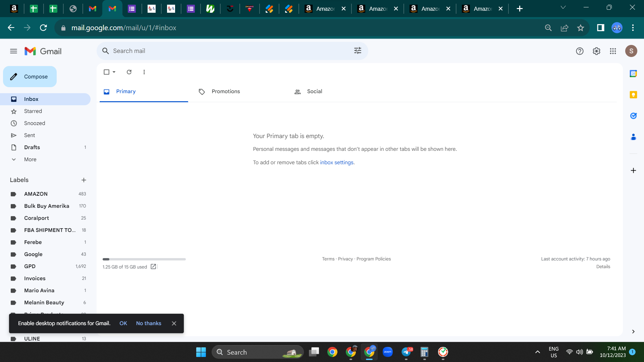Bookmark this page star icon
The image size is (644, 362).
581,28
